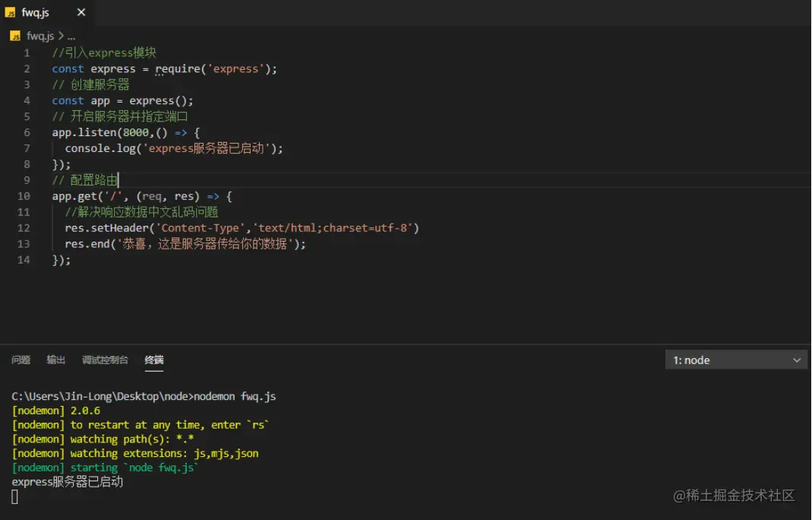Click the JS icon in the breadcrumb bar

pos(15,36)
